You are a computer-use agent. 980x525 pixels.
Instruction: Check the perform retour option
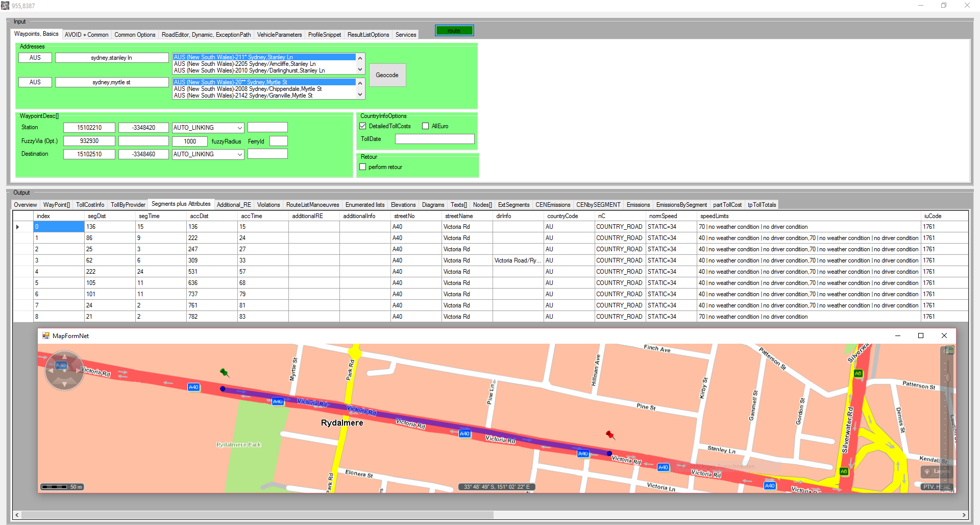pyautogui.click(x=363, y=167)
